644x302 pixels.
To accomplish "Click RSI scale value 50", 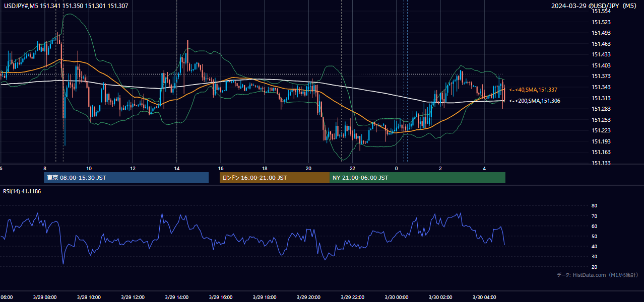I will (x=594, y=236).
